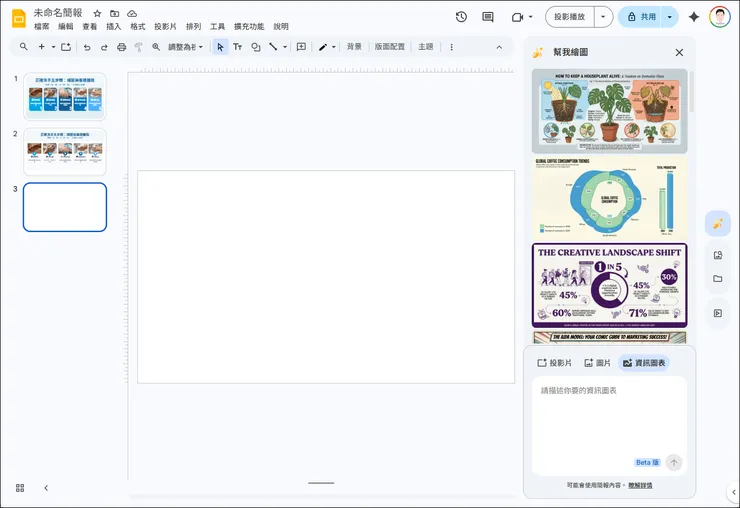Click the zoom magnifier tool
Screen dimensions: 740x508
pos(156,47)
